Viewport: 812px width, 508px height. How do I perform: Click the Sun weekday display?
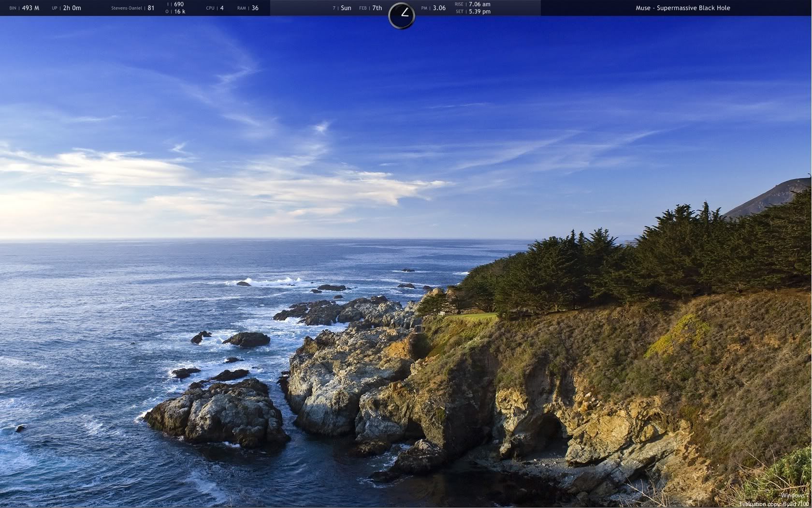[x=346, y=8]
